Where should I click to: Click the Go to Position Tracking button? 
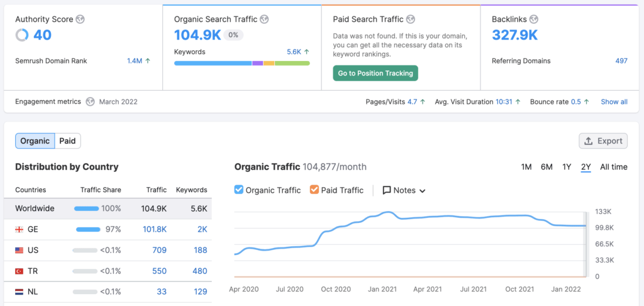pos(375,73)
